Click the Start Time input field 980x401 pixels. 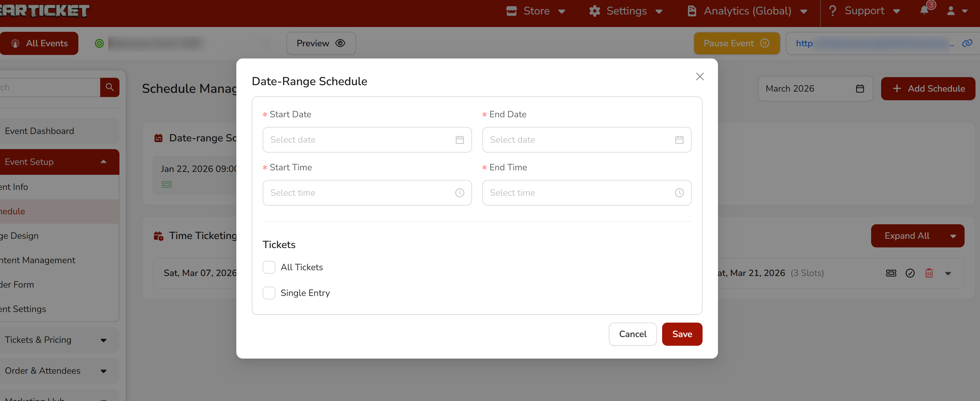click(362, 193)
